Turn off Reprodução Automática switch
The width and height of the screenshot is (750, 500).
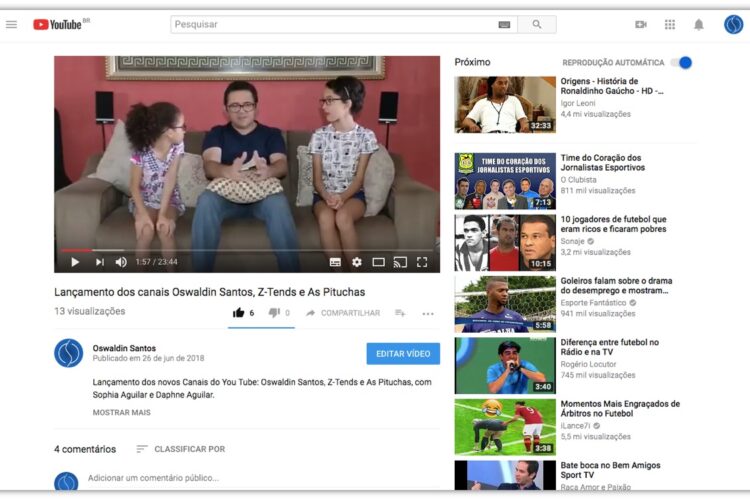pyautogui.click(x=682, y=62)
